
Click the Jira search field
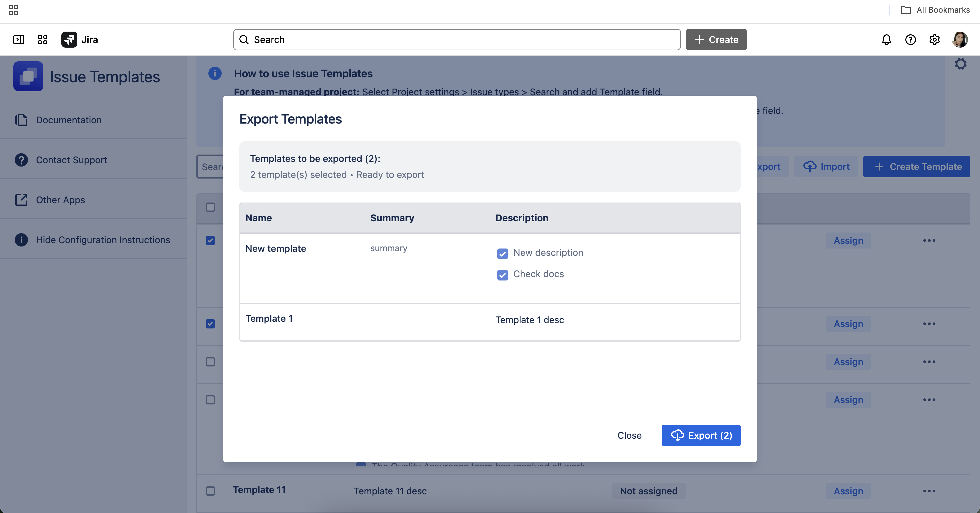click(x=457, y=40)
